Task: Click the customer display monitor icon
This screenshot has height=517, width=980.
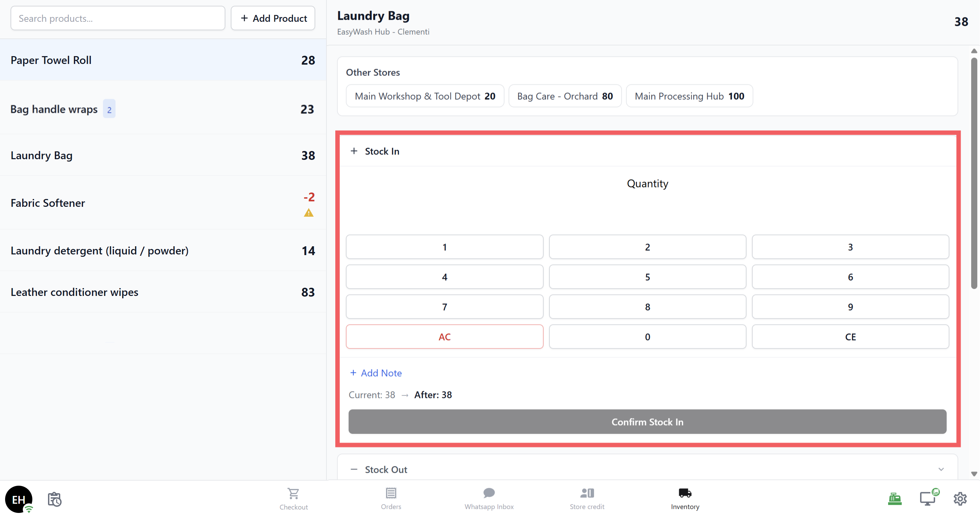Action: click(x=928, y=498)
